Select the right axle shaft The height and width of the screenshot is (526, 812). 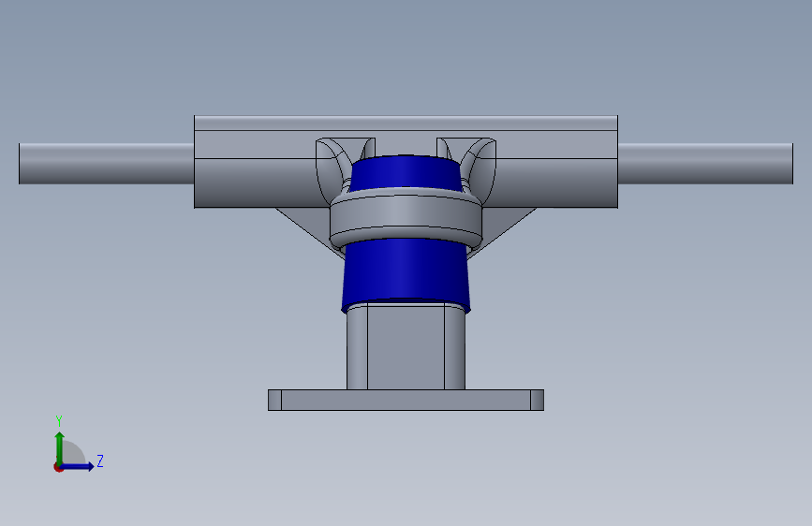click(x=705, y=164)
